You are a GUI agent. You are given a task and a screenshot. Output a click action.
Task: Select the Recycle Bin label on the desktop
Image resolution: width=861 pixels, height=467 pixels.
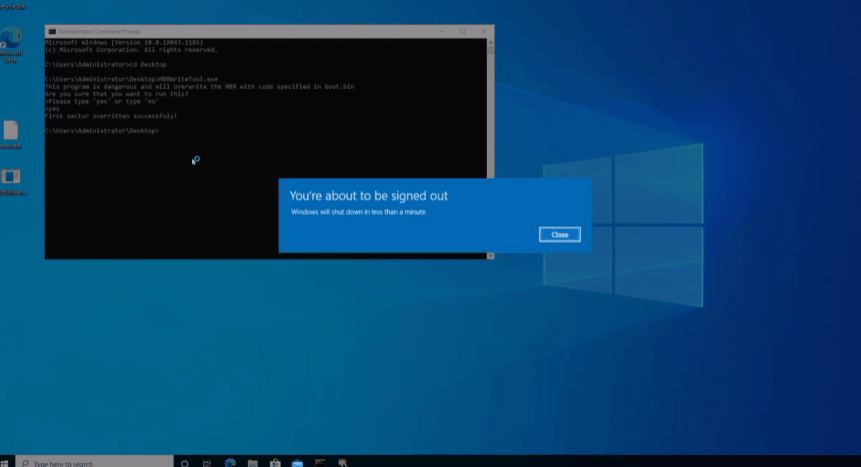coord(12,7)
